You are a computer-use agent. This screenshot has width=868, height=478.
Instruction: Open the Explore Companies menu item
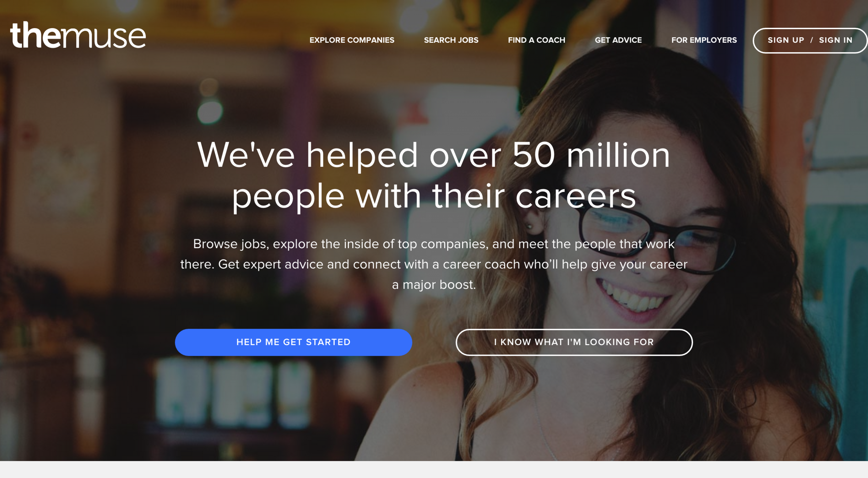coord(352,40)
